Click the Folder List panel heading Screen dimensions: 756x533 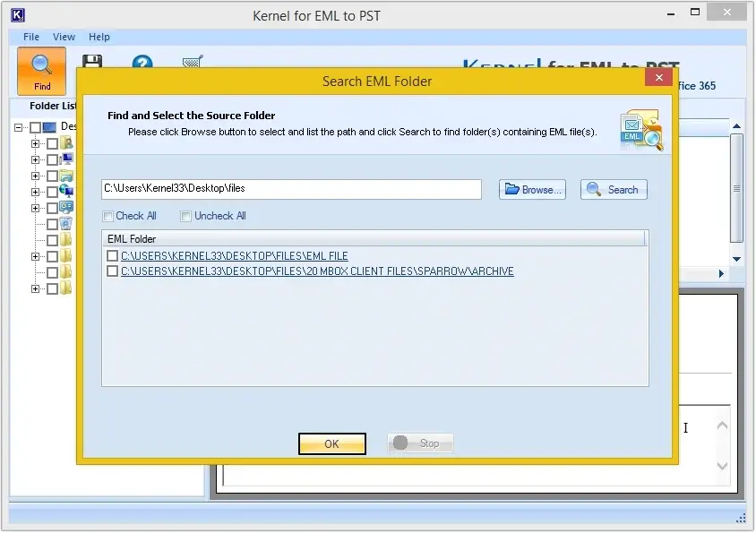click(x=53, y=106)
